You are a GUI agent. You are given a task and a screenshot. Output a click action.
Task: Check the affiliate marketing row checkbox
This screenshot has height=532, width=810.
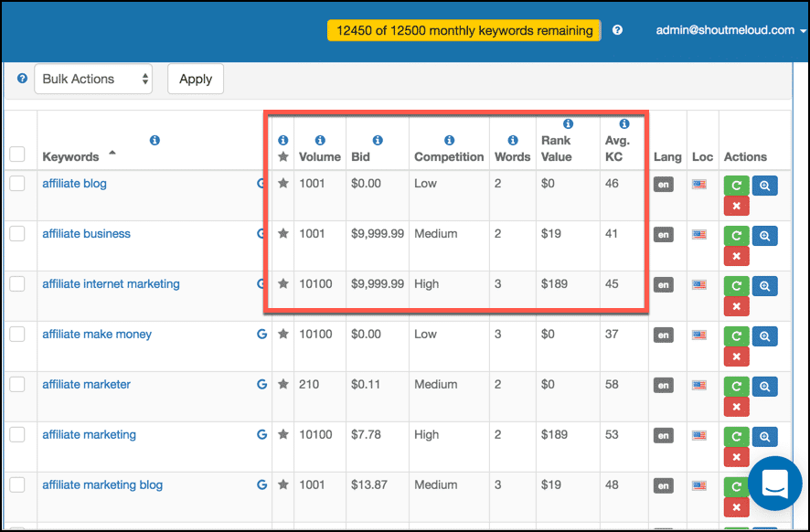pos(17,434)
